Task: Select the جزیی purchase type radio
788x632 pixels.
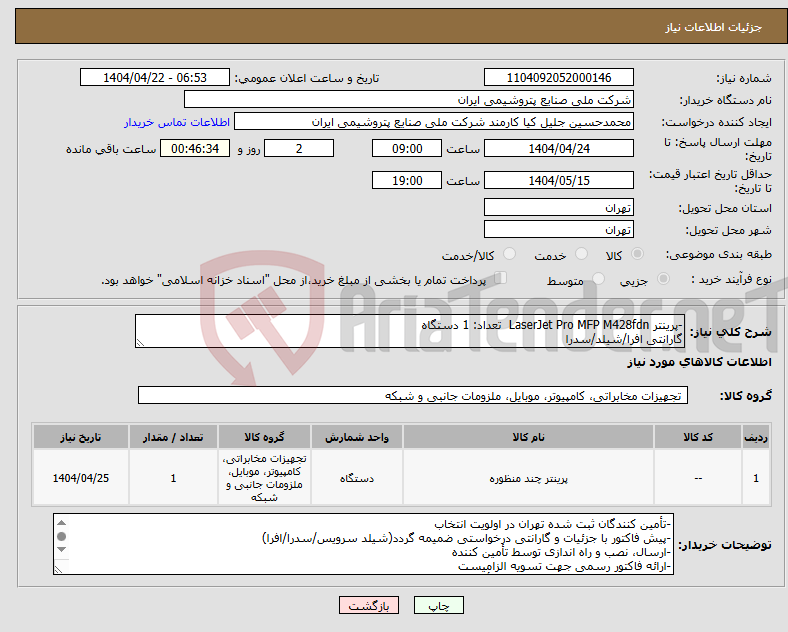Action: pyautogui.click(x=663, y=278)
